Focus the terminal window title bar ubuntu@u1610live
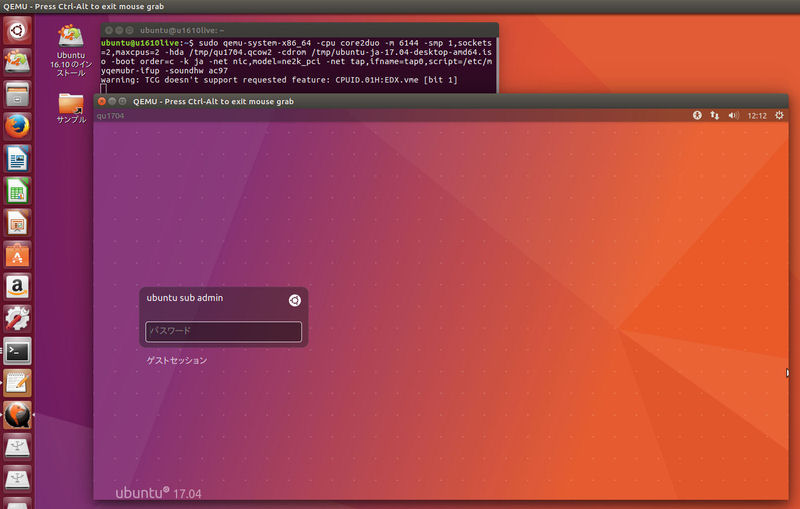This screenshot has height=509, width=800. pyautogui.click(x=299, y=30)
